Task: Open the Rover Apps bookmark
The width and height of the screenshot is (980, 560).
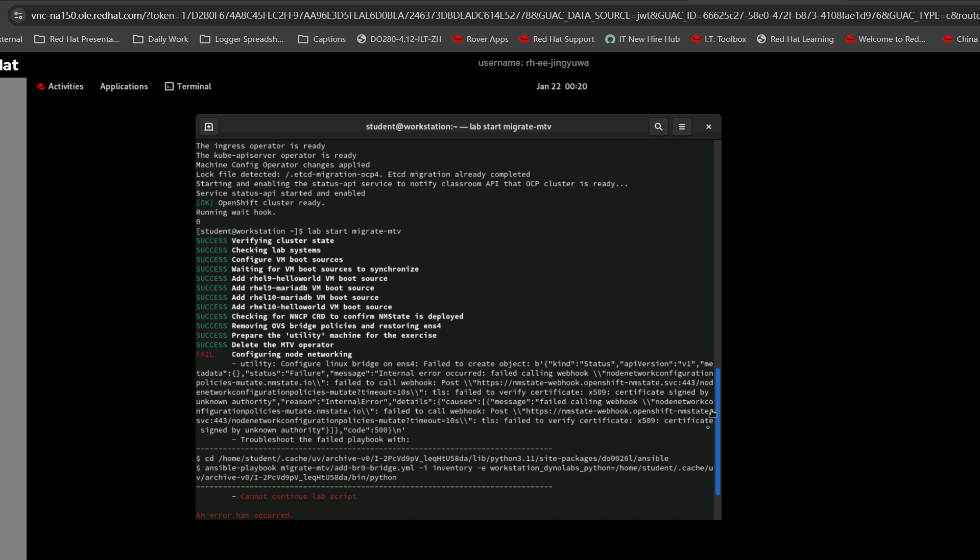Action: click(x=481, y=39)
